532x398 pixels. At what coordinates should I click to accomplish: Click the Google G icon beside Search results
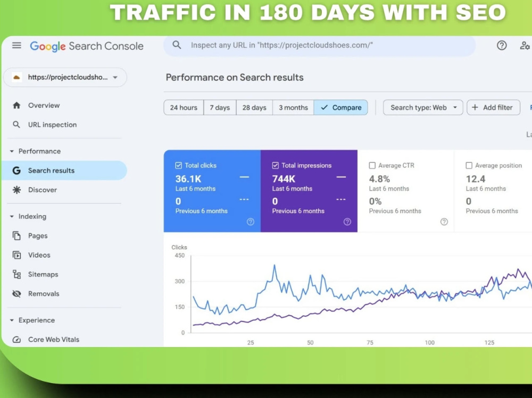pos(16,171)
